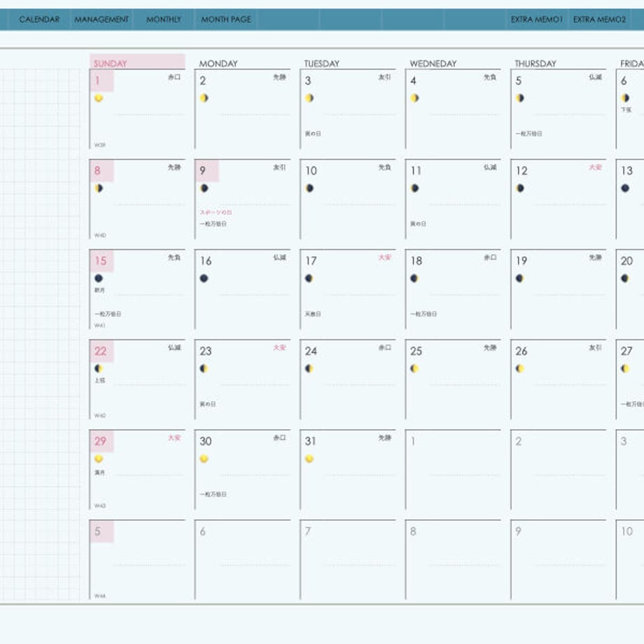Click the moon phase icon on the 4th
This screenshot has width=644, height=644.
(415, 98)
